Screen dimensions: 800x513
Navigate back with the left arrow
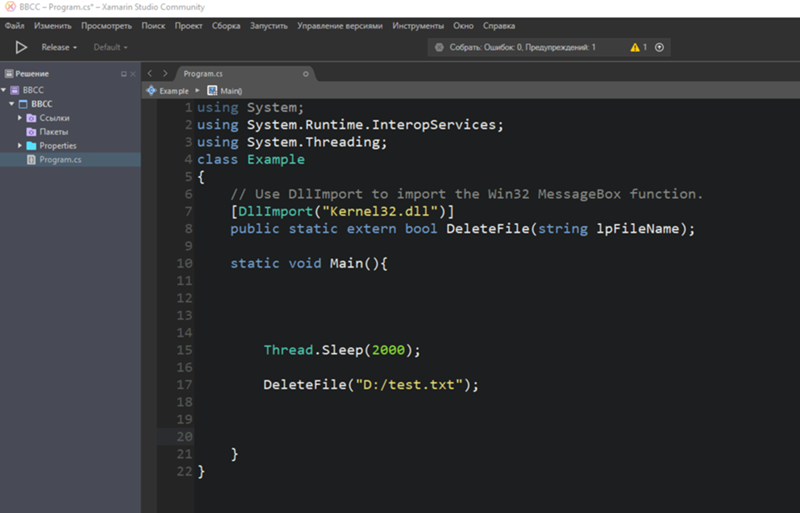tap(149, 74)
